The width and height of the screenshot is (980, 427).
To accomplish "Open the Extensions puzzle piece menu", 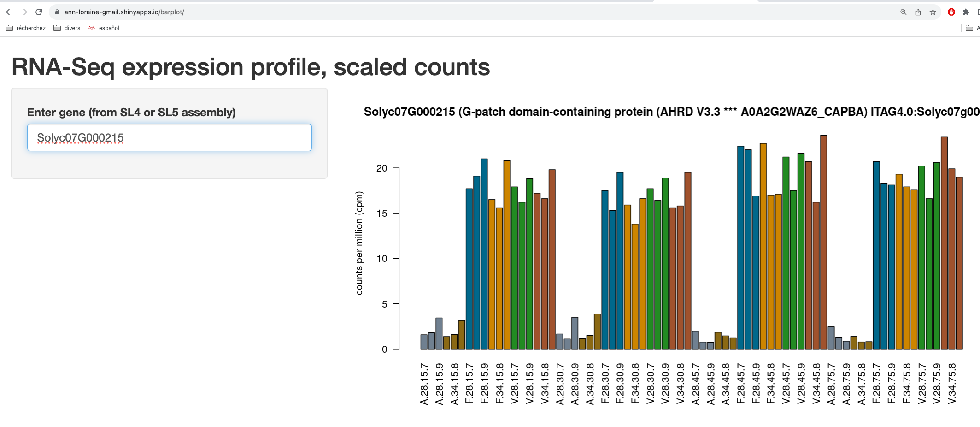I will [x=966, y=12].
